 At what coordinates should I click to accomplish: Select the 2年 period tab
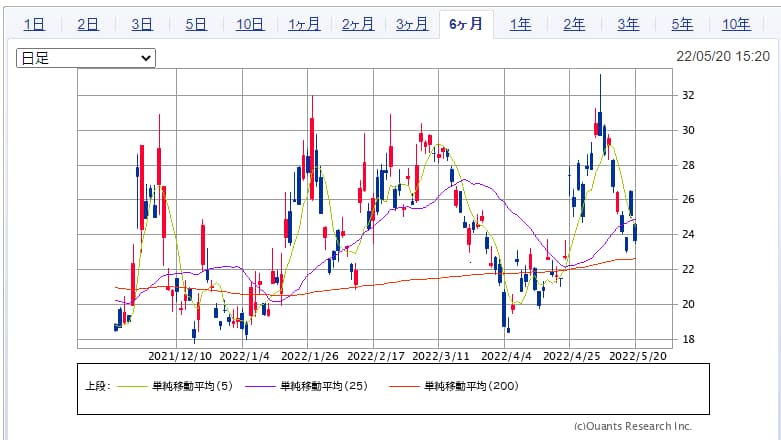[x=574, y=24]
